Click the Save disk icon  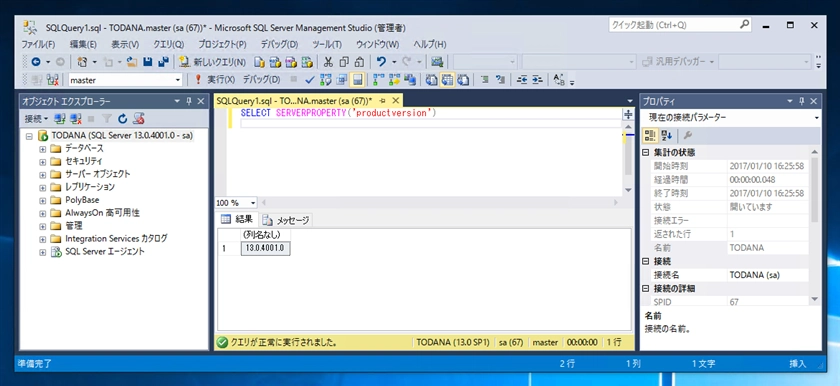coord(148,62)
